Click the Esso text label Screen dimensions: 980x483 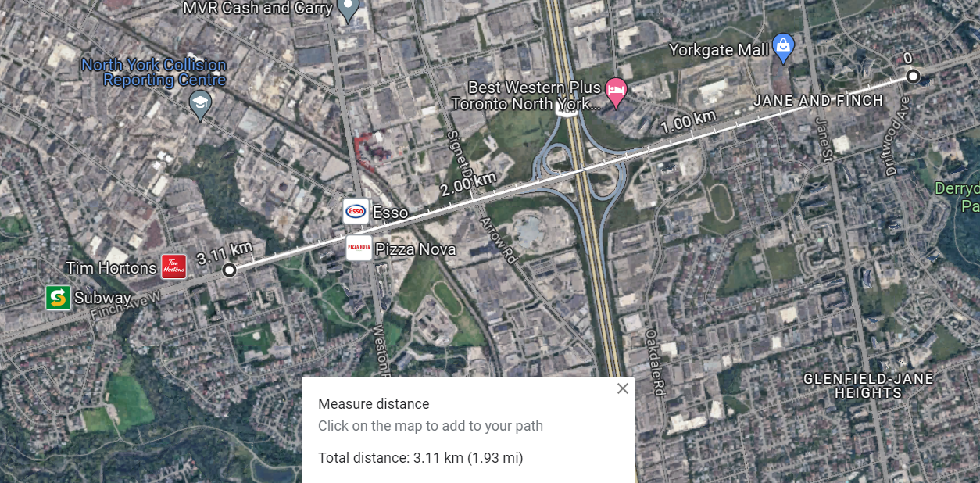pyautogui.click(x=390, y=213)
